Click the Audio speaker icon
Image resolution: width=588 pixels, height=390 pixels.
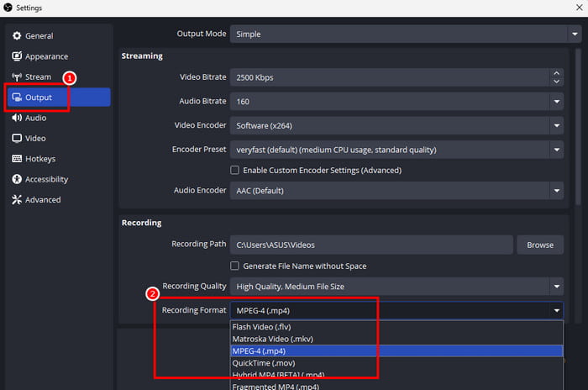pyautogui.click(x=17, y=118)
